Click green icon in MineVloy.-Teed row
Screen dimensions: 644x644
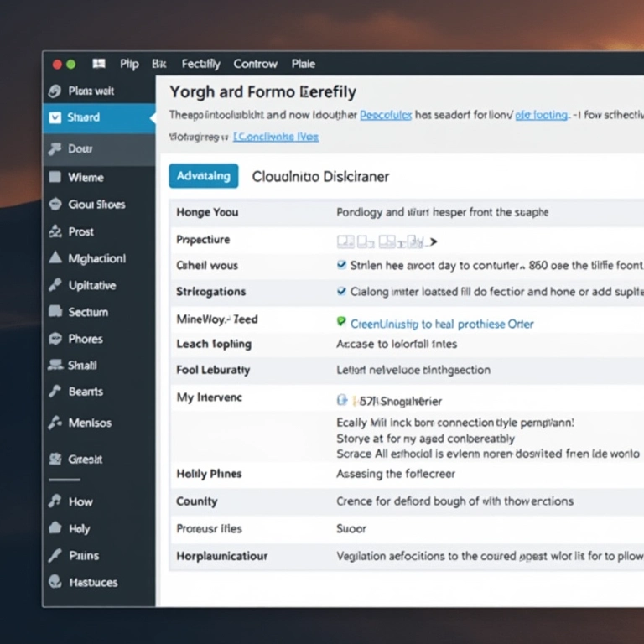coord(341,322)
